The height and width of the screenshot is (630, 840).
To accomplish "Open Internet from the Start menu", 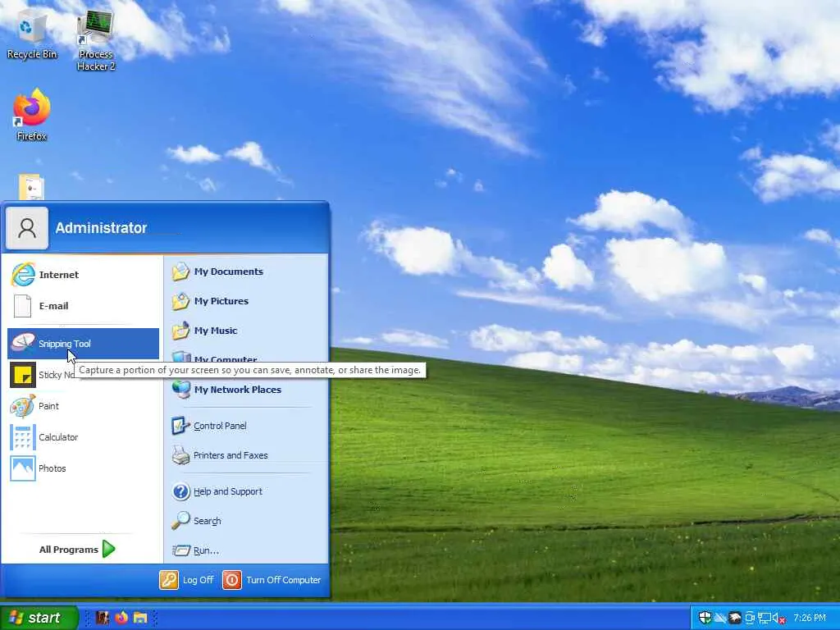I will pos(83,275).
